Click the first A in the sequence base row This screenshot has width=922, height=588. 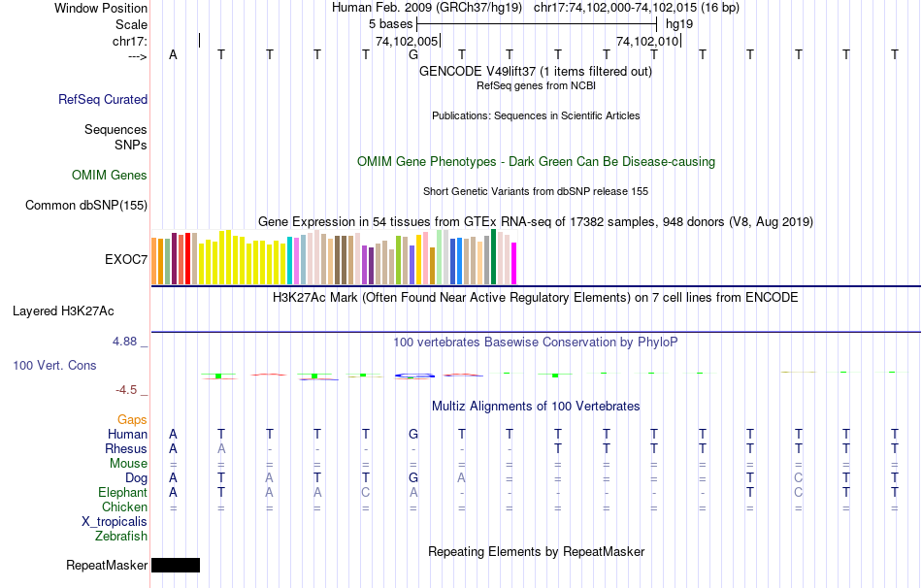pos(173,54)
